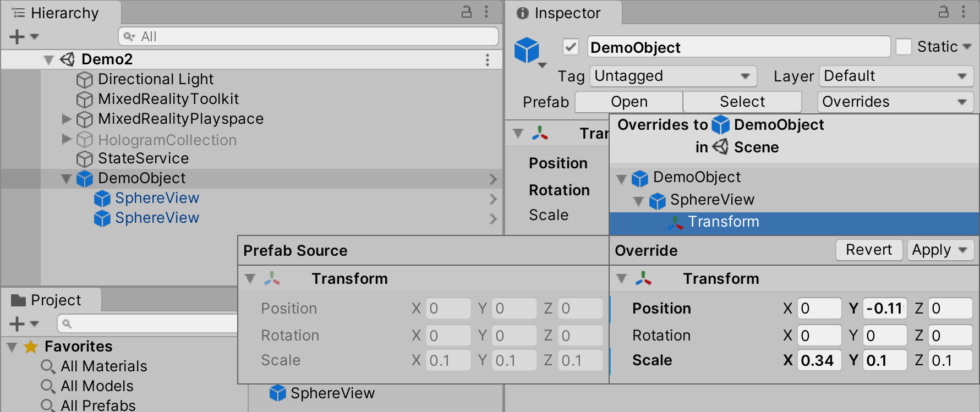Click the Inspector panel lock icon
This screenshot has height=412, width=980.
(x=944, y=12)
